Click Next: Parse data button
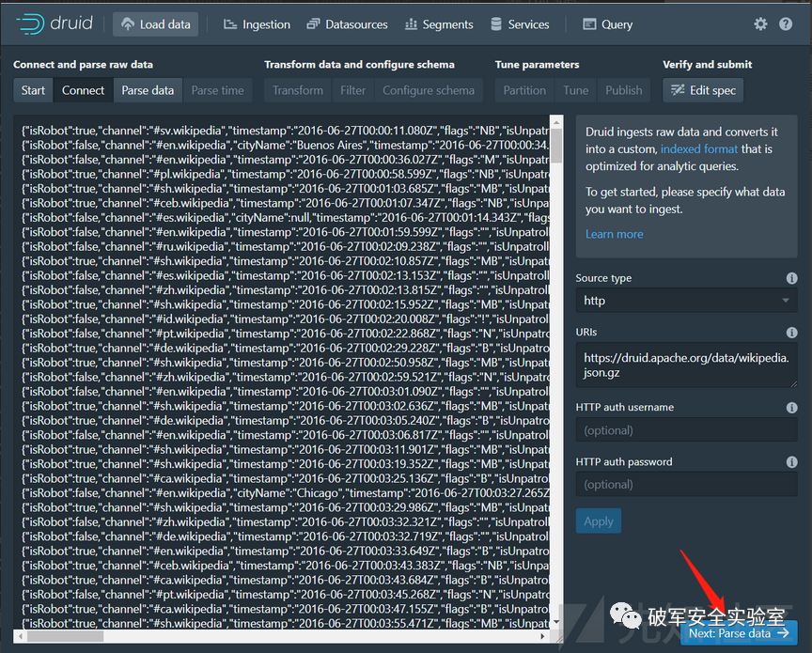Image resolution: width=812 pixels, height=653 pixels. 739,633
